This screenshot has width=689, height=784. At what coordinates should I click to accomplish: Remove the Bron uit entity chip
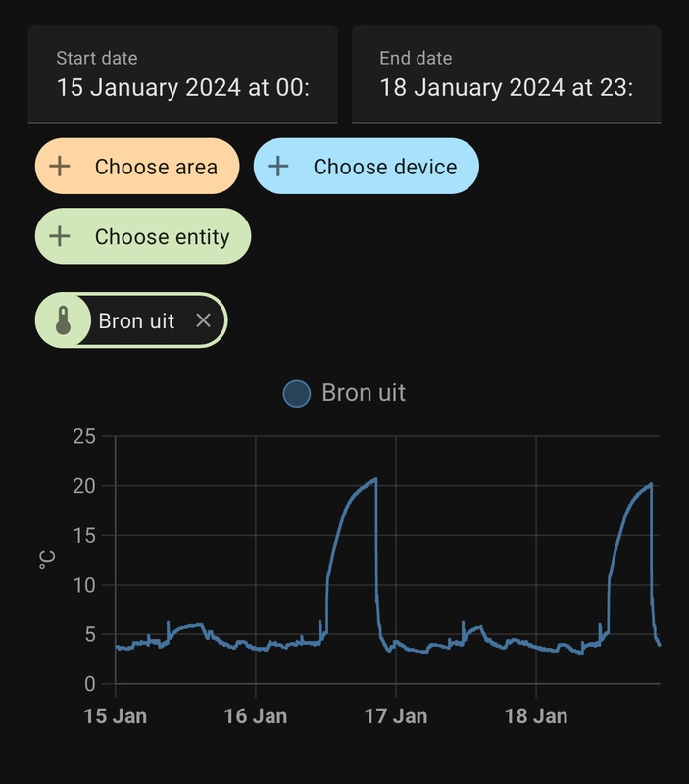(x=203, y=320)
